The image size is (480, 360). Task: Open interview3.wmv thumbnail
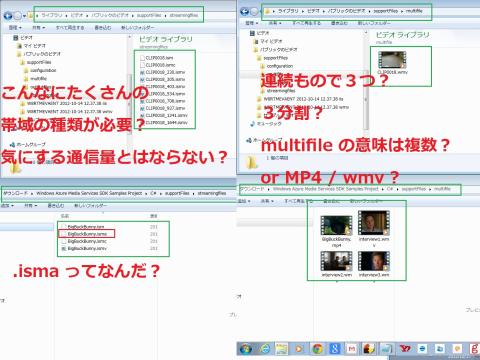374,261
